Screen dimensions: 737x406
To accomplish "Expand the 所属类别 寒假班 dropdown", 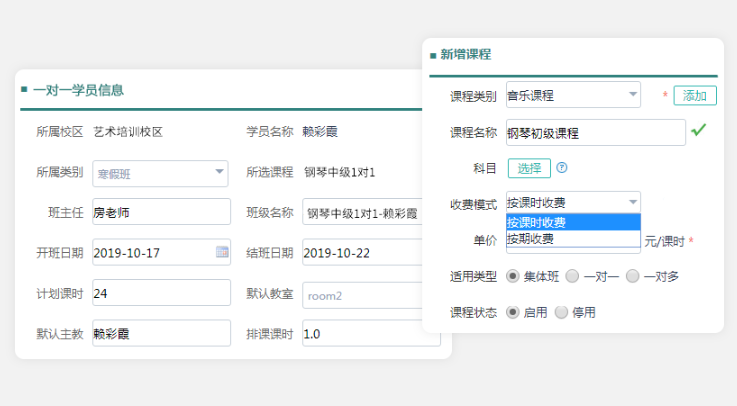I will point(219,173).
